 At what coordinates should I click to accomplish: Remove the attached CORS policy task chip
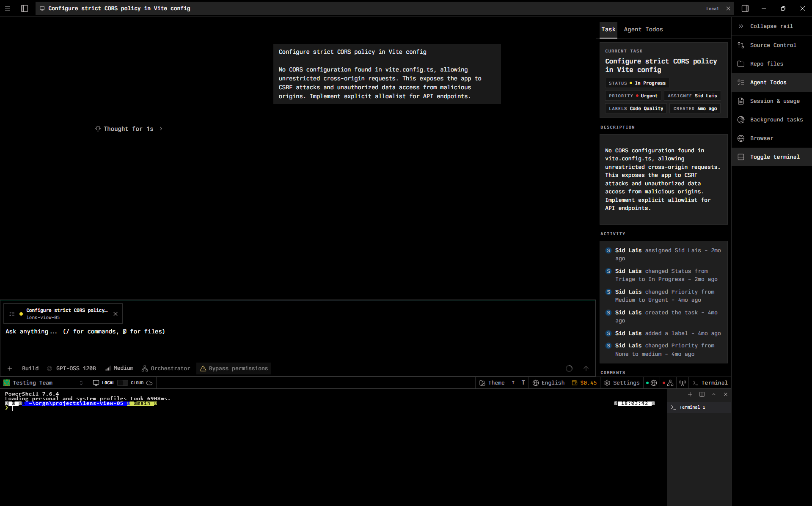click(x=116, y=314)
